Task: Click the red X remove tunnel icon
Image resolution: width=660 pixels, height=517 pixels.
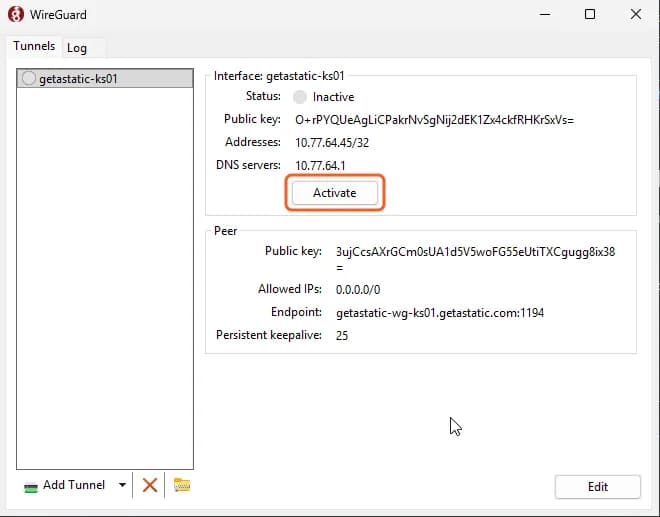Action: point(149,485)
